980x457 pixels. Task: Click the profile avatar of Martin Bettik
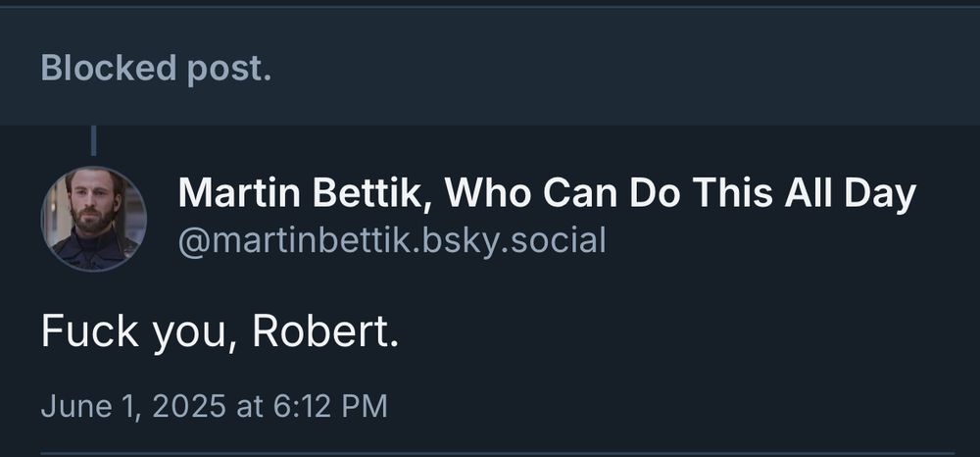93,219
